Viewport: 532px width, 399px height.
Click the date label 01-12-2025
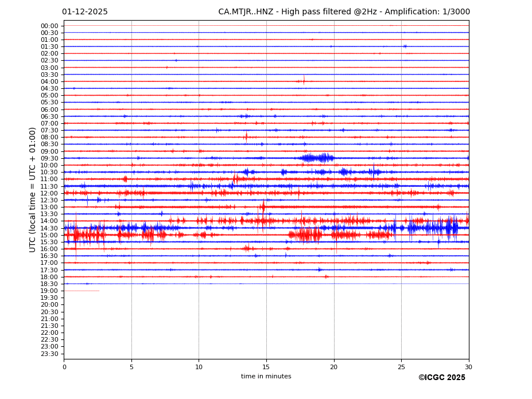click(x=84, y=12)
